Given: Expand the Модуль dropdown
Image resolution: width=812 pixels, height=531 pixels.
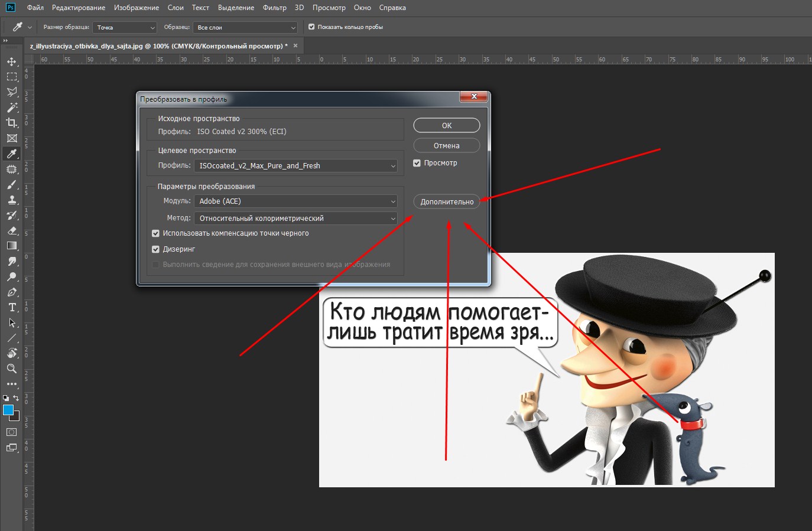Looking at the screenshot, I should point(295,201).
